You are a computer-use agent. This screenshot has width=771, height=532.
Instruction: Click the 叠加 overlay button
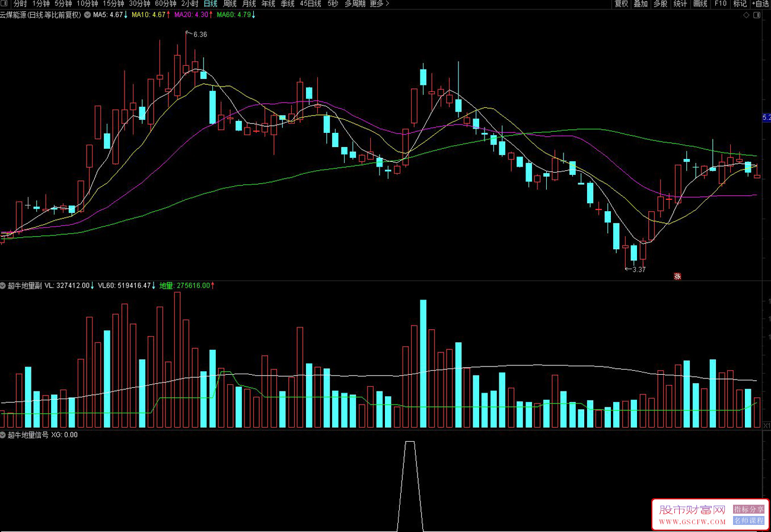tap(641, 4)
